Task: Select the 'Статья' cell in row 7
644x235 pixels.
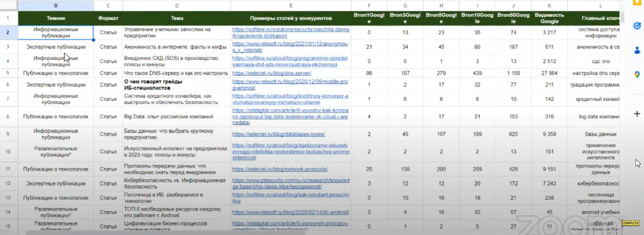Action: (108, 99)
